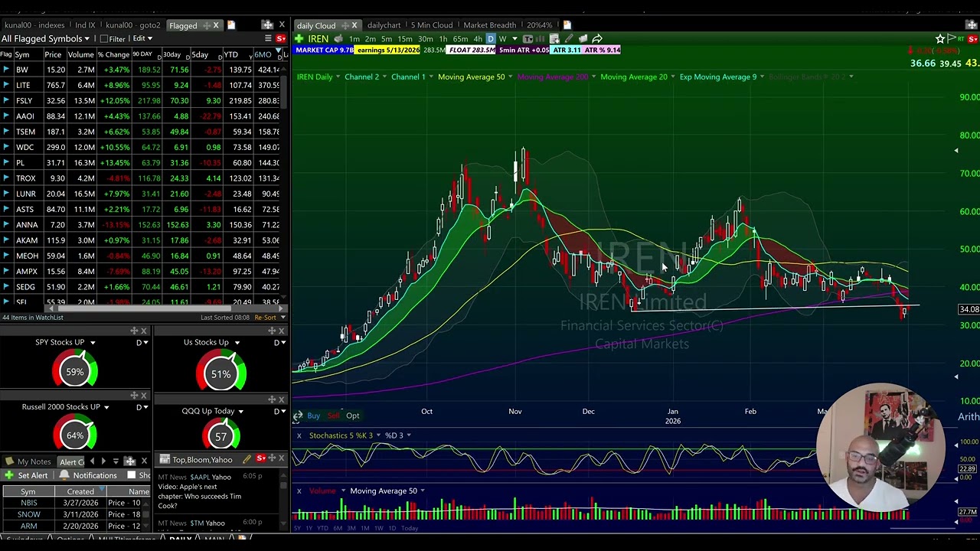Screen dimensions: 980x551
Task: Toggle the Show checkbox in alerts panel
Action: pyautogui.click(x=132, y=475)
